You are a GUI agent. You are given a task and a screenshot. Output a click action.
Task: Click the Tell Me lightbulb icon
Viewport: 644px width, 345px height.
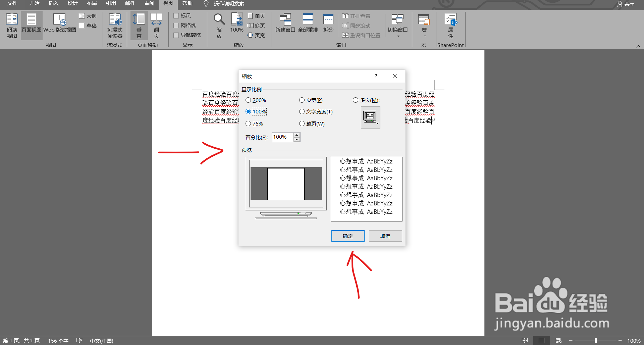click(206, 4)
